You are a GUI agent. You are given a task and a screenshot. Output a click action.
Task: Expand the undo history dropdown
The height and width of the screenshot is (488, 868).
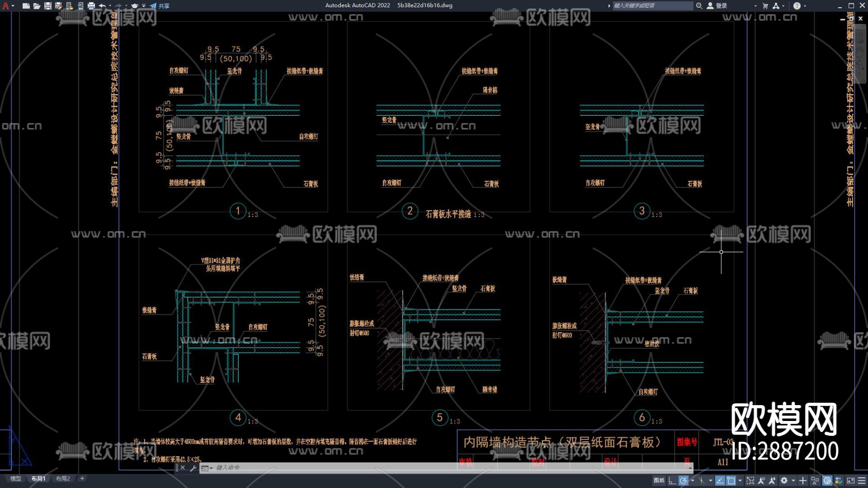pyautogui.click(x=110, y=6)
